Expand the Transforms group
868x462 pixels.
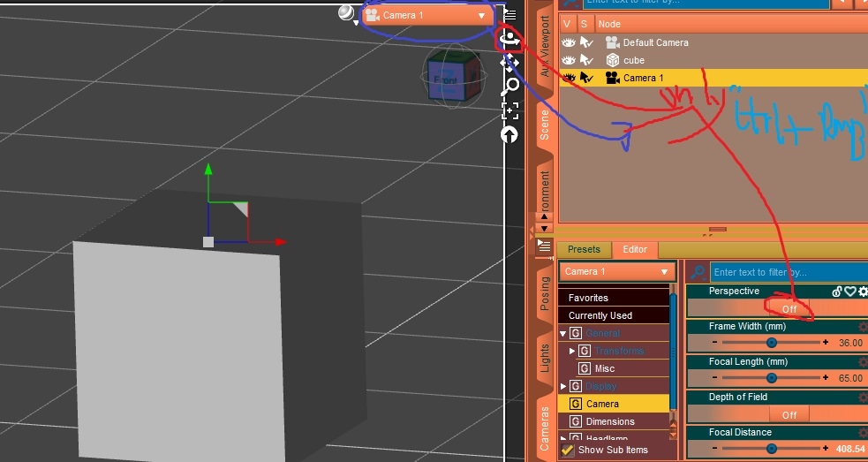(572, 352)
